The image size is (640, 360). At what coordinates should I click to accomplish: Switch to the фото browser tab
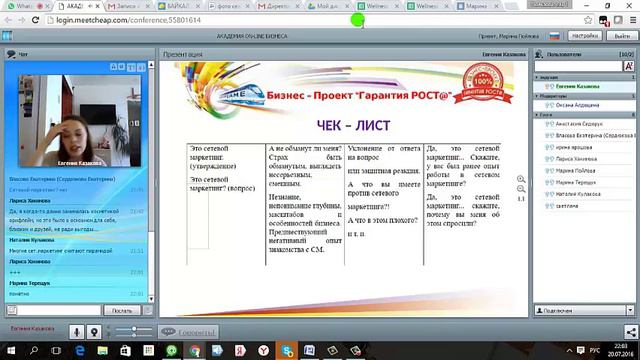point(228,6)
